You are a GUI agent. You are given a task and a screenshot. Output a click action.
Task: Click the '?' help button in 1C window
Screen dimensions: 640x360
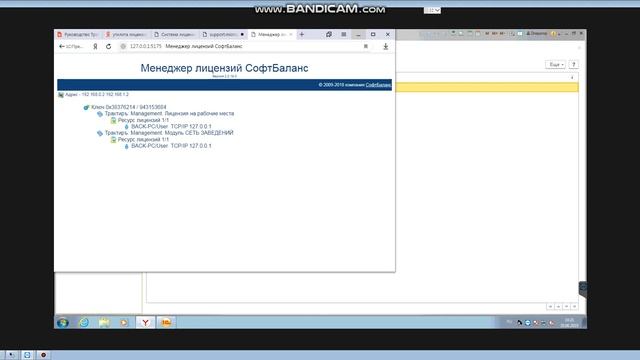[x=573, y=64]
